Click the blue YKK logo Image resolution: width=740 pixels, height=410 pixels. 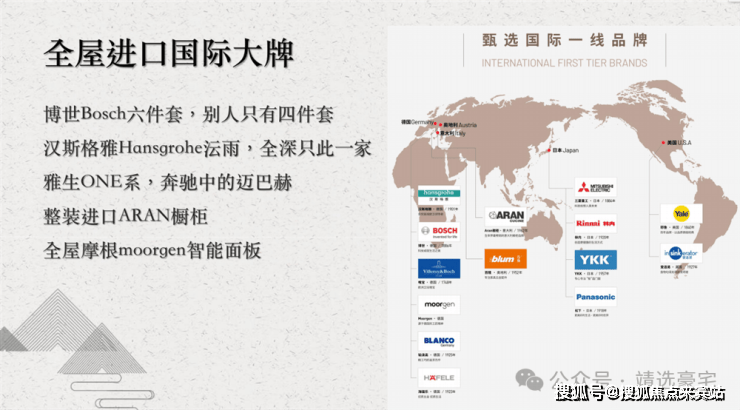pos(596,260)
